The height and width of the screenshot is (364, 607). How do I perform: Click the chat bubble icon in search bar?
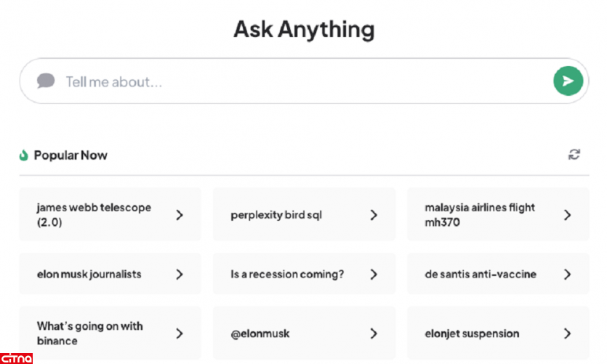tap(46, 81)
